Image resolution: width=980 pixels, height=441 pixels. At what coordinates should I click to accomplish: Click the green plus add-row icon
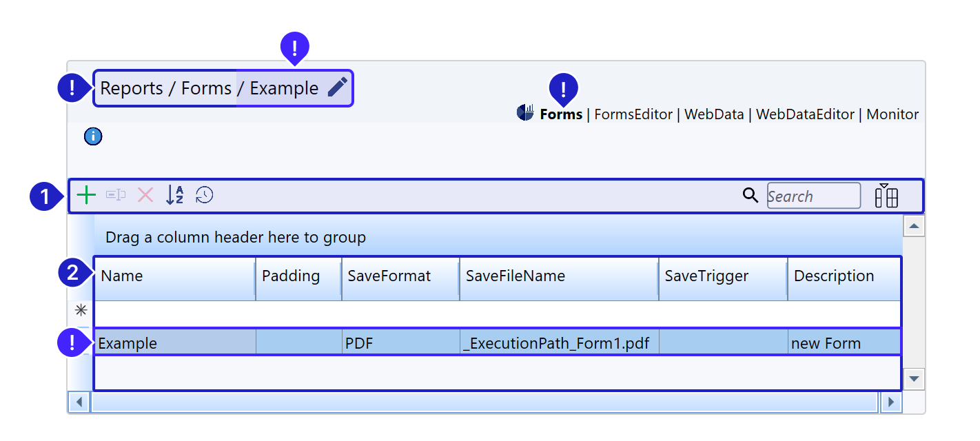tap(86, 196)
